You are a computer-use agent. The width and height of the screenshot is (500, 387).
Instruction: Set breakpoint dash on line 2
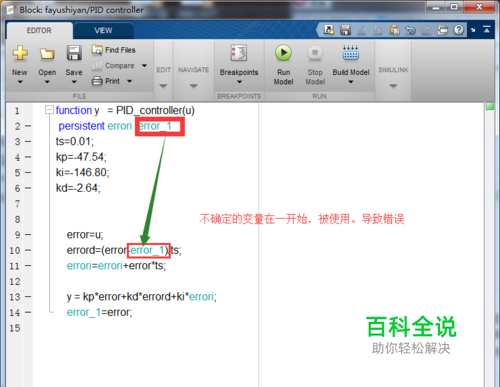tap(28, 126)
